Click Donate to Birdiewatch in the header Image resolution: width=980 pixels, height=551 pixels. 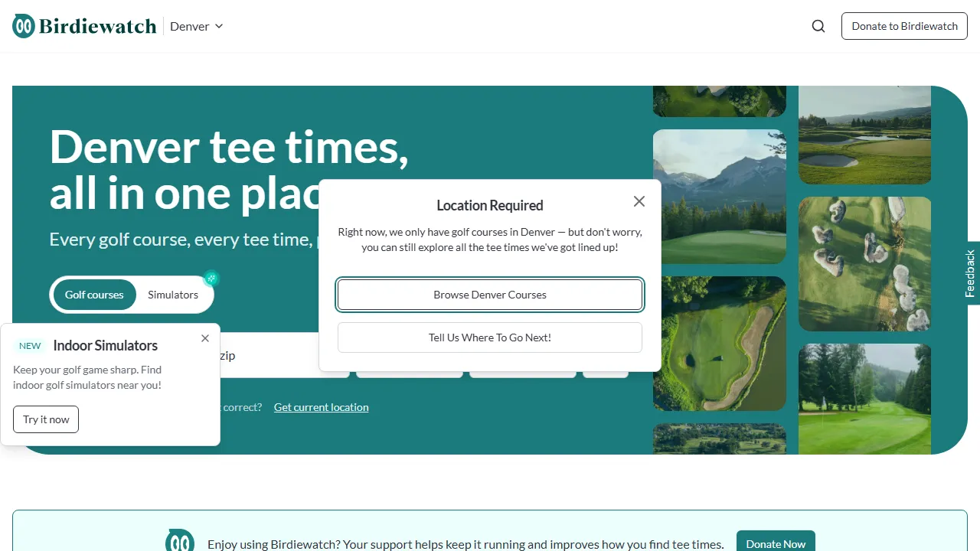[x=904, y=25]
